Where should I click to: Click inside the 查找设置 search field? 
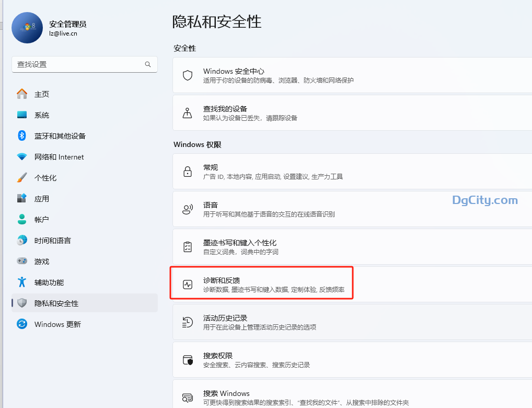(x=78, y=64)
